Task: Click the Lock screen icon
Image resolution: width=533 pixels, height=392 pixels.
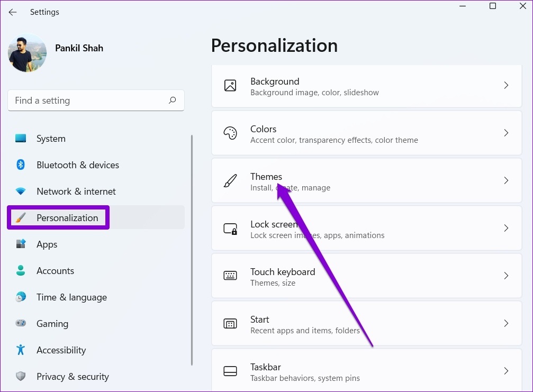Action: [x=230, y=229]
